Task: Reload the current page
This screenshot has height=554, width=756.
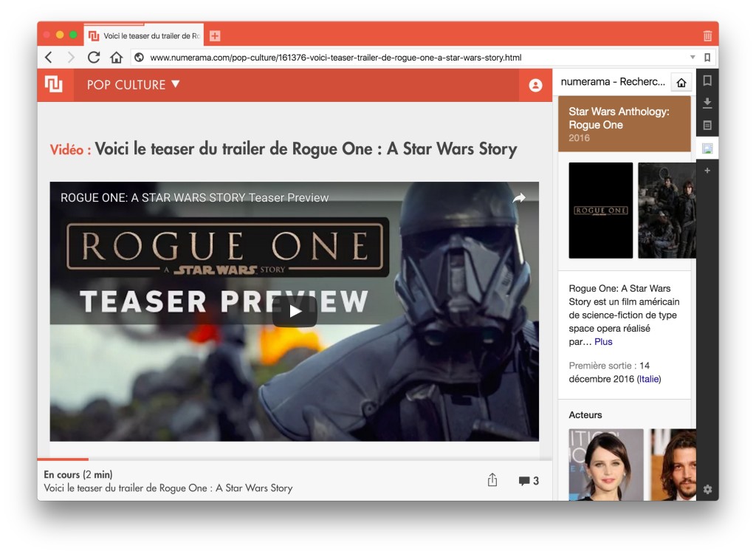Action: coord(94,58)
